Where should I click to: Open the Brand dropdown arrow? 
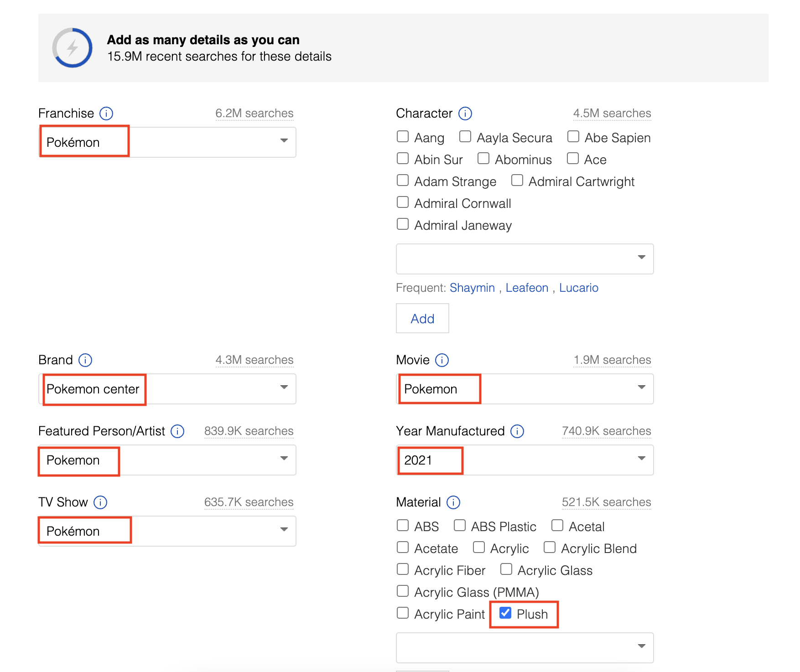pyautogui.click(x=284, y=387)
